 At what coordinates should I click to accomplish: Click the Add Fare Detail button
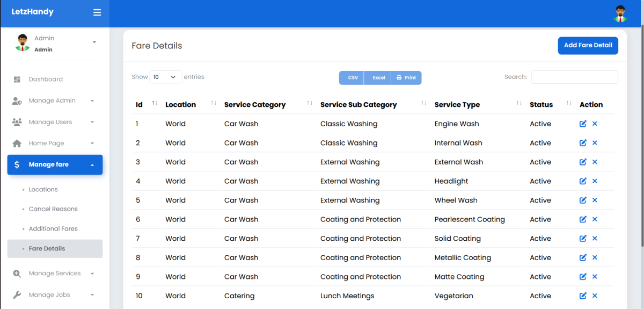coord(588,46)
